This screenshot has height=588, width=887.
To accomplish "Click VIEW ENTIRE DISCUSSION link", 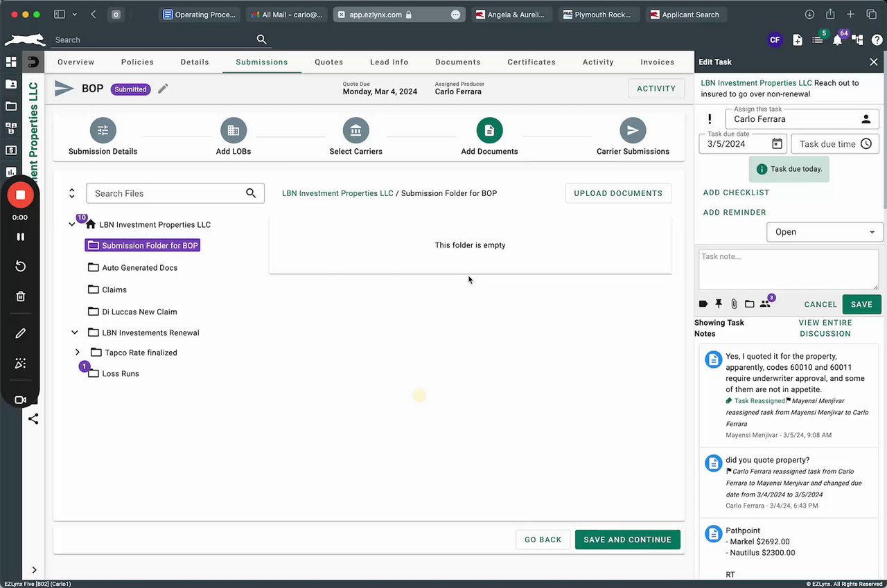I will click(825, 328).
